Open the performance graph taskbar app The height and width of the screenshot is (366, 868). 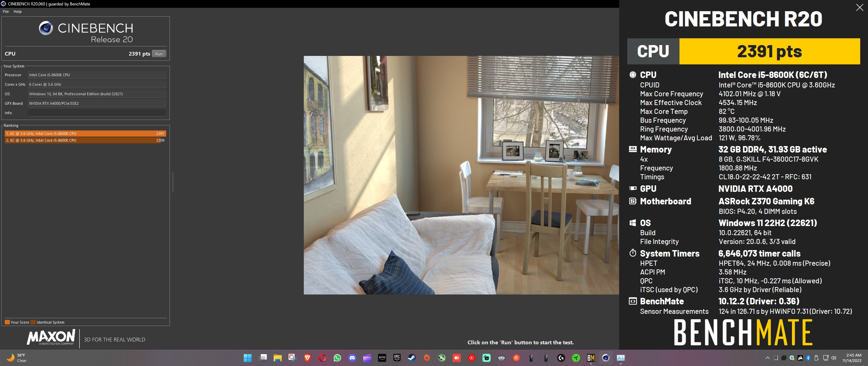tap(621, 358)
